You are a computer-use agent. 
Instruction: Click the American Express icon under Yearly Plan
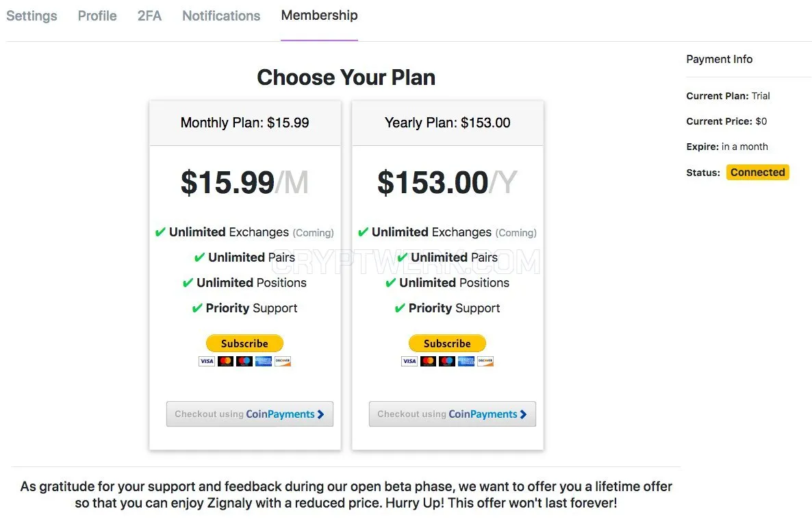coord(466,361)
